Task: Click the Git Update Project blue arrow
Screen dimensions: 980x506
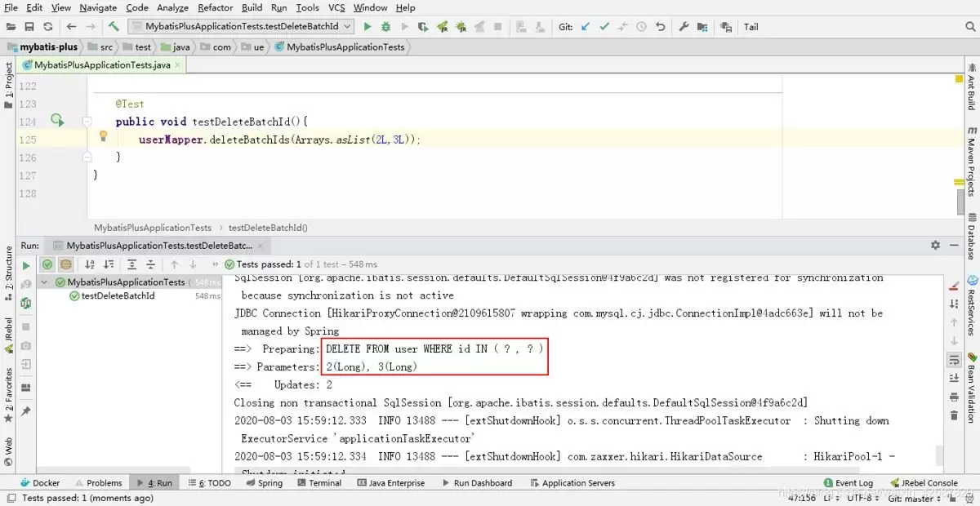Action: 586,27
